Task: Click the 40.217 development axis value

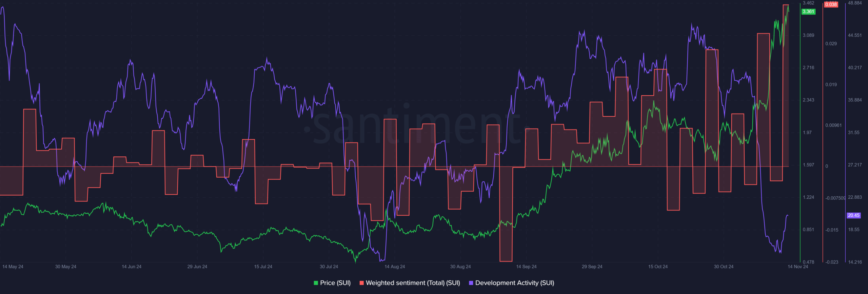Action: point(855,68)
